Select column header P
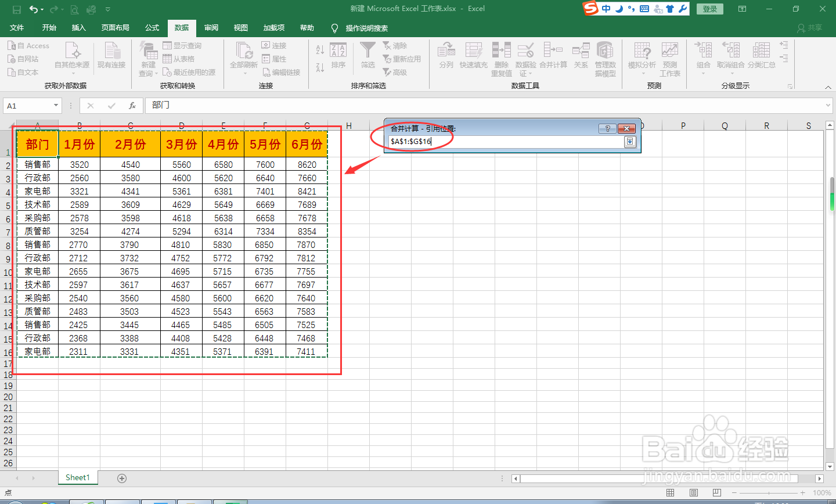Viewport: 836px width, 504px height. click(x=683, y=125)
